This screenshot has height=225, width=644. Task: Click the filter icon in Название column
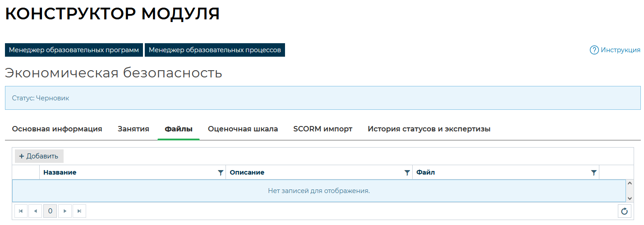coord(221,172)
